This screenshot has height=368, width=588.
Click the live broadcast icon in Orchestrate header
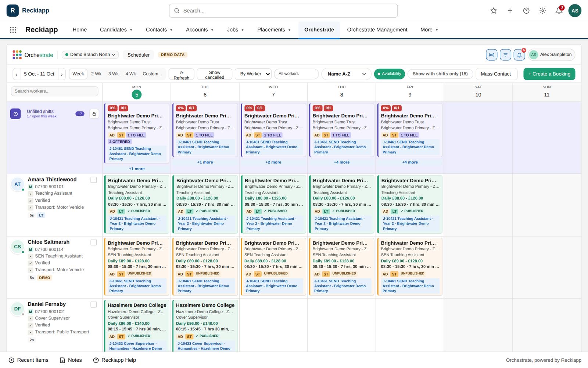pos(491,55)
